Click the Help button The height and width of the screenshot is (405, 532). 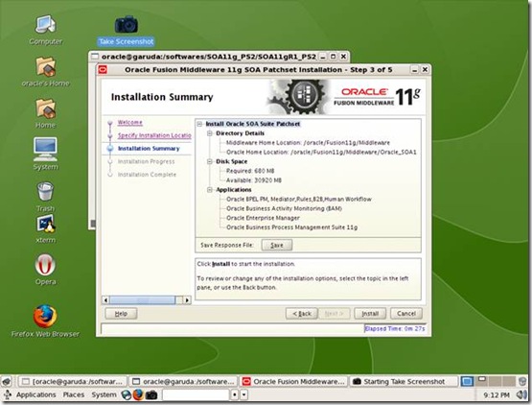tap(121, 314)
